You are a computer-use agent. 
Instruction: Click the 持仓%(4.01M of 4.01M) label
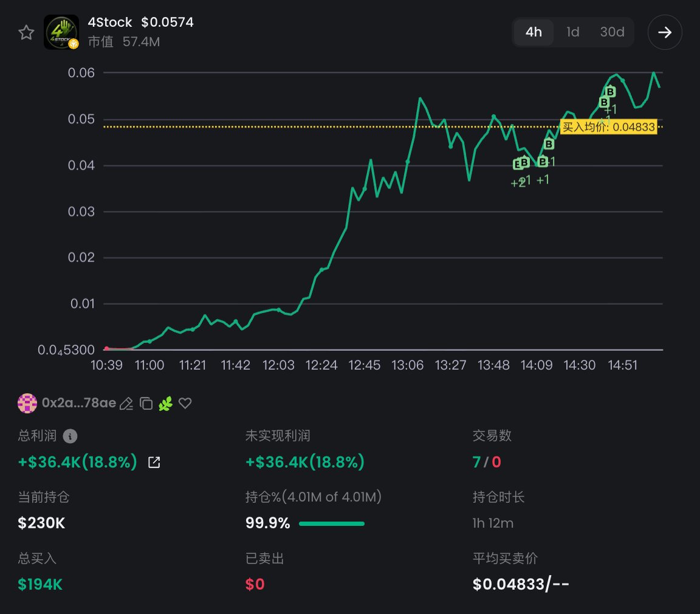click(x=314, y=497)
